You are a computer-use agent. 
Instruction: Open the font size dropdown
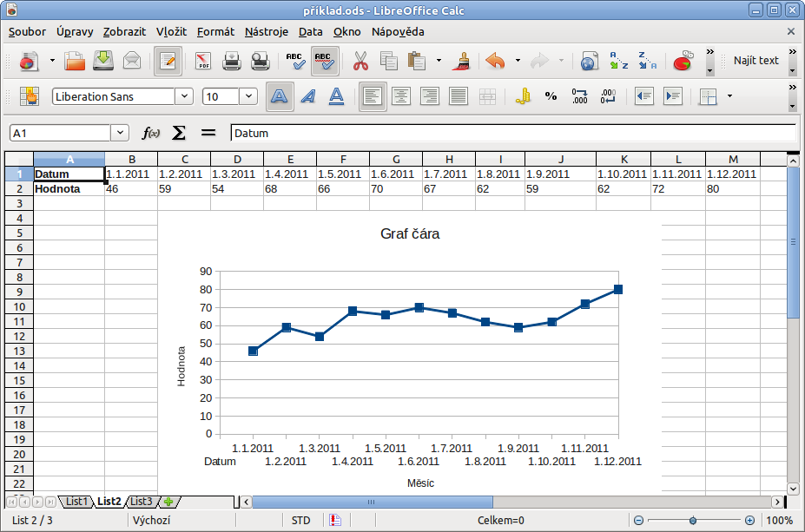(248, 96)
